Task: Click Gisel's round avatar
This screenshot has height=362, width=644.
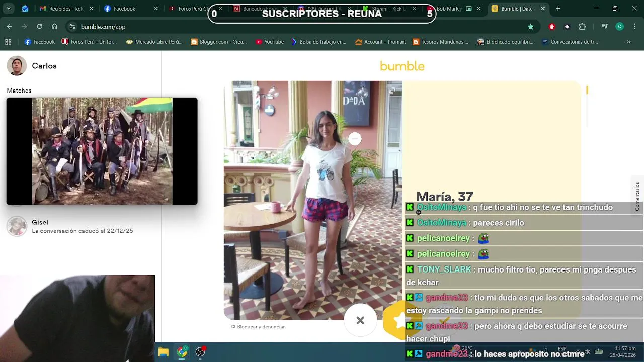Action: (17, 226)
